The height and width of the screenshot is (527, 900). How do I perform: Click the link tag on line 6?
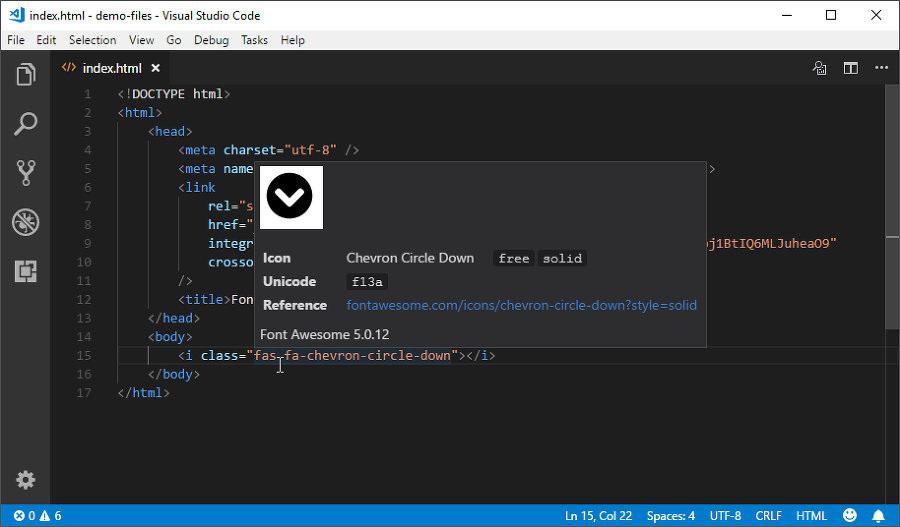pyautogui.click(x=197, y=188)
